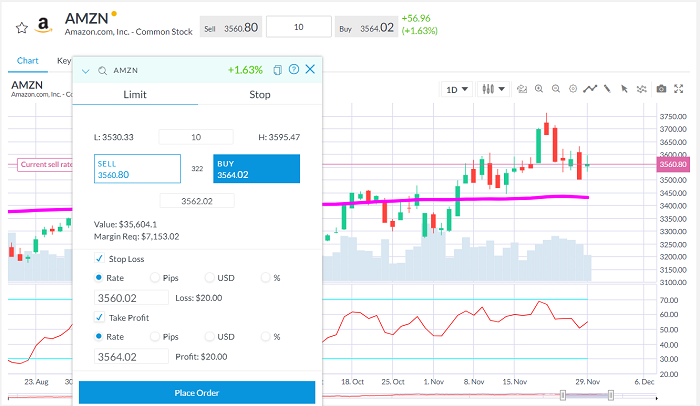The width and height of the screenshot is (700, 406).
Task: Click the zoom out magnifier on chart toolbar
Action: (556, 89)
